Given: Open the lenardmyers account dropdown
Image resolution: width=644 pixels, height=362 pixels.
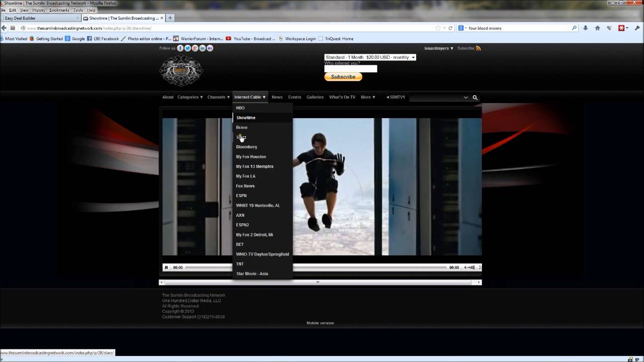Looking at the screenshot, I should point(439,48).
